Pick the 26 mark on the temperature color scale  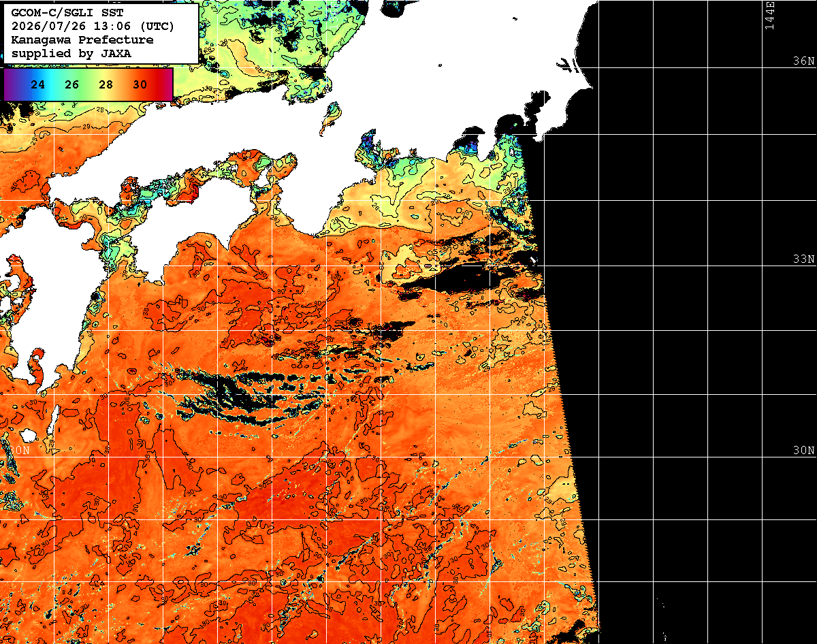point(72,84)
